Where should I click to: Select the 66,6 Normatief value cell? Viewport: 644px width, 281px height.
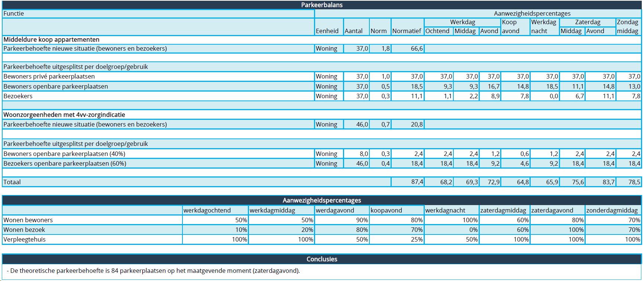(408, 48)
